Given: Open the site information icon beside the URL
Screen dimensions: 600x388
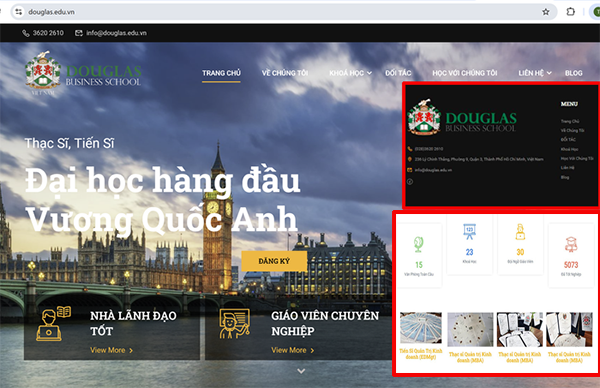Looking at the screenshot, I should click(x=18, y=12).
